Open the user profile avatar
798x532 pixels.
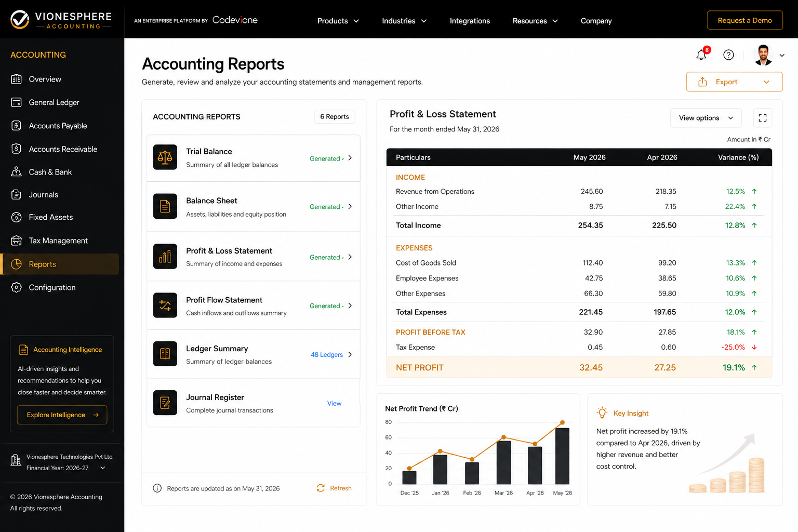click(763, 55)
